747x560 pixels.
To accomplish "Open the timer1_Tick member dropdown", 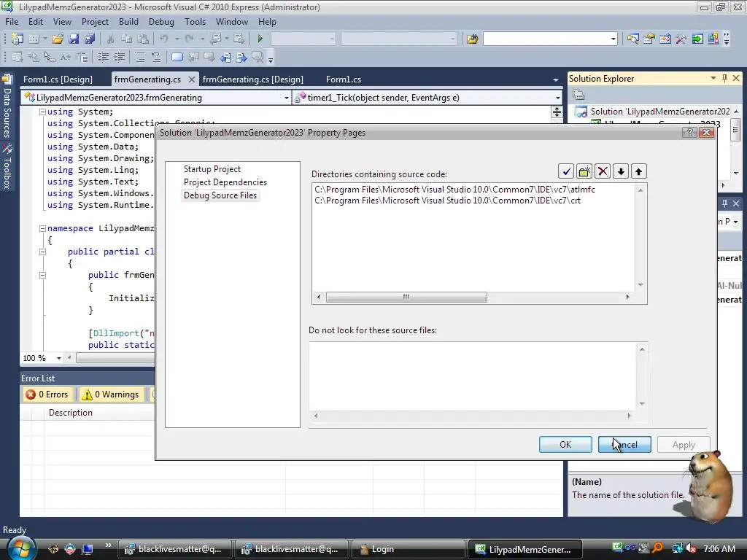I will [557, 98].
